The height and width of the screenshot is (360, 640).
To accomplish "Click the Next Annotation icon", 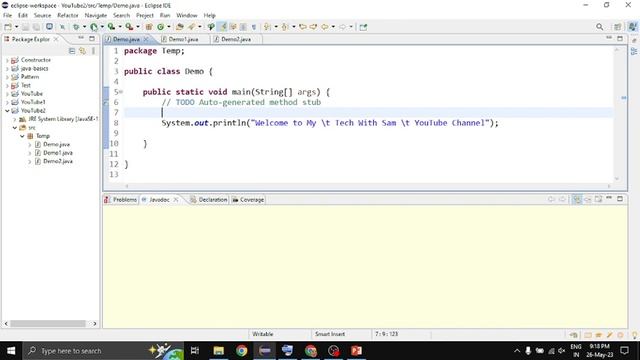I will [x=267, y=27].
